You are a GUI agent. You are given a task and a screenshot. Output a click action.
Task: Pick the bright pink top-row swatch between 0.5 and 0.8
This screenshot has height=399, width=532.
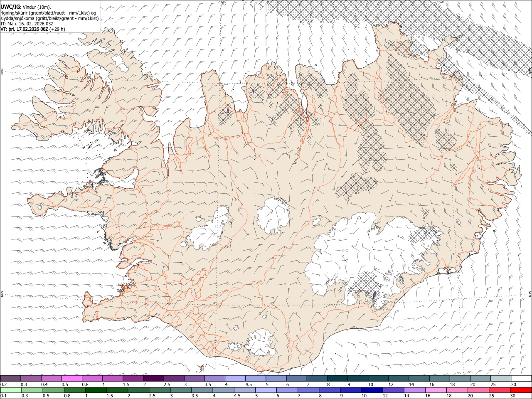(72, 378)
